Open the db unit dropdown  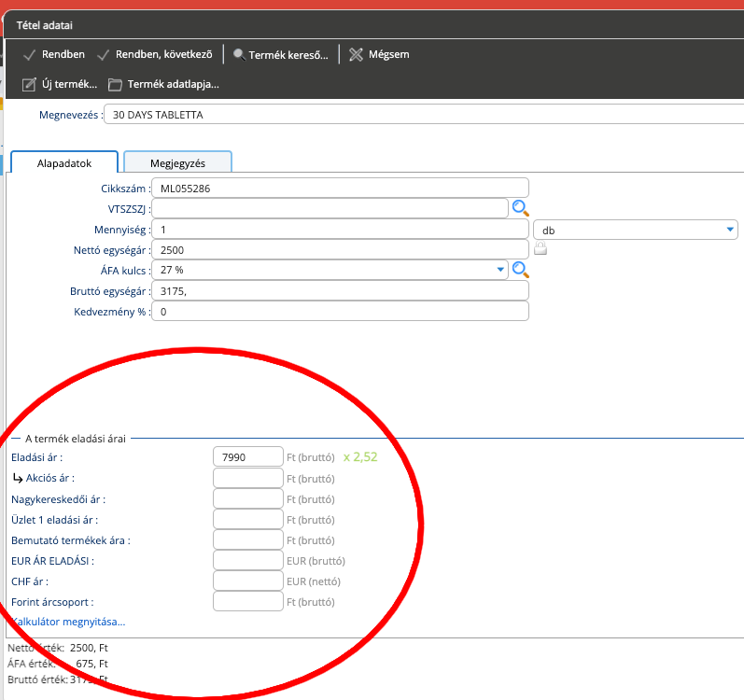[x=636, y=230]
